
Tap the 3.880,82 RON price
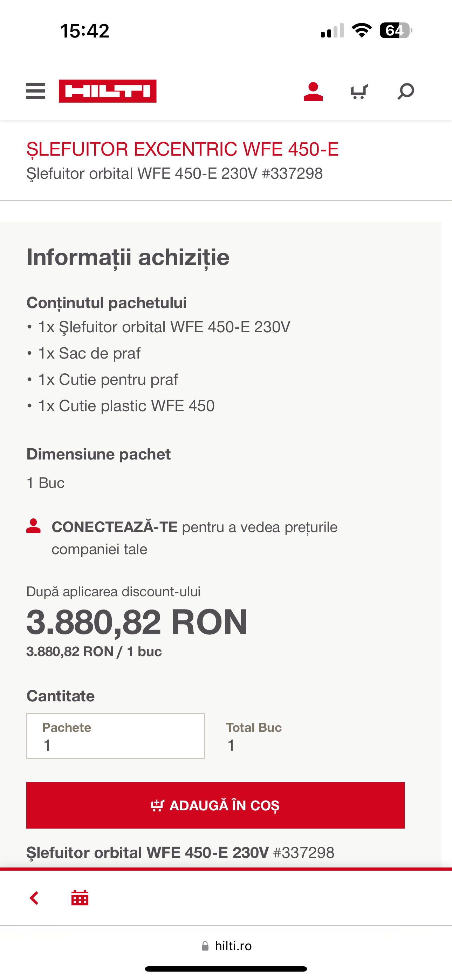(137, 622)
